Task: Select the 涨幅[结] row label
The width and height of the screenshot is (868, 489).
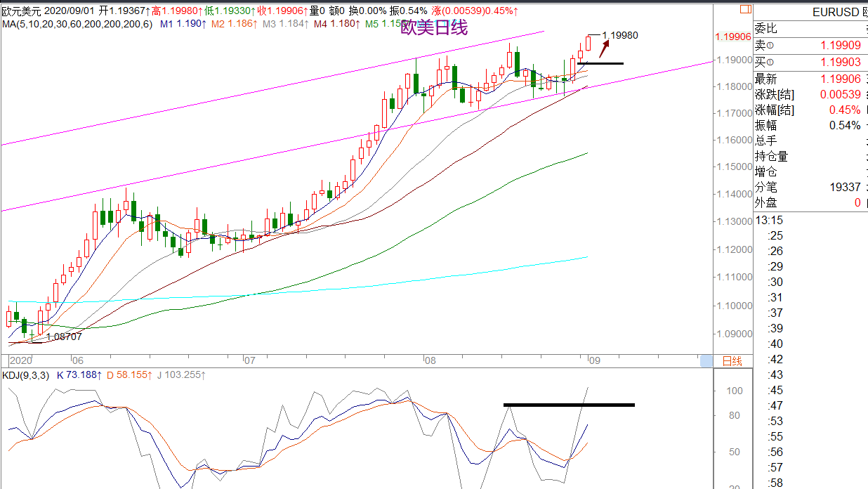Action: click(x=775, y=110)
